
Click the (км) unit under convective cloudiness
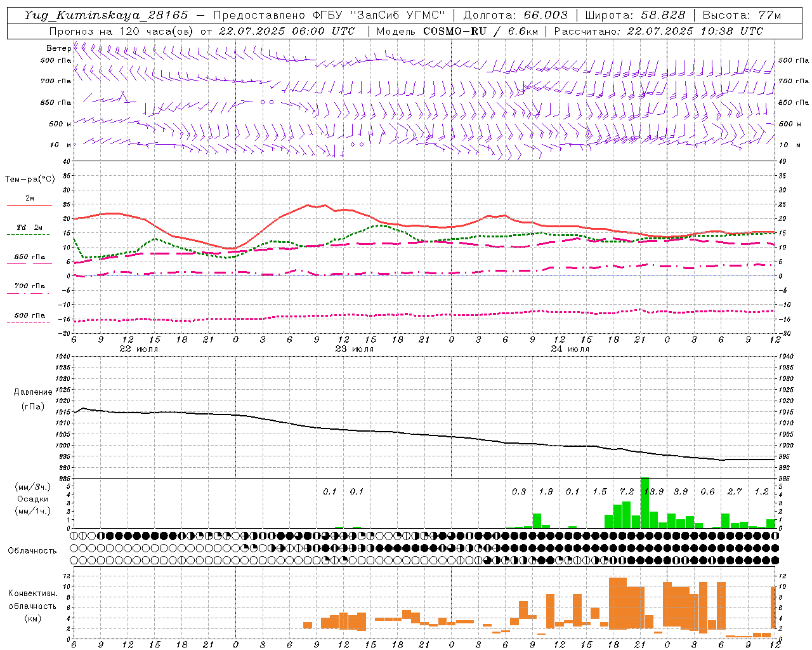(33, 618)
